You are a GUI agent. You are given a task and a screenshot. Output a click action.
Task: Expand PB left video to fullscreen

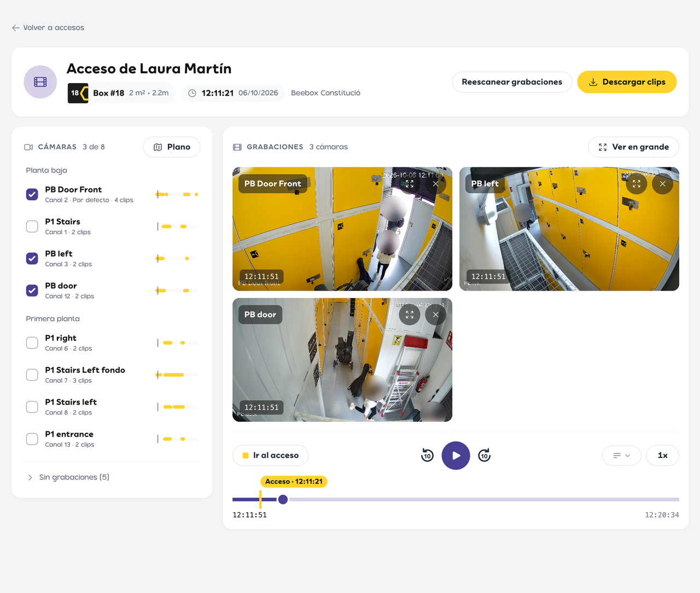pyautogui.click(x=637, y=184)
